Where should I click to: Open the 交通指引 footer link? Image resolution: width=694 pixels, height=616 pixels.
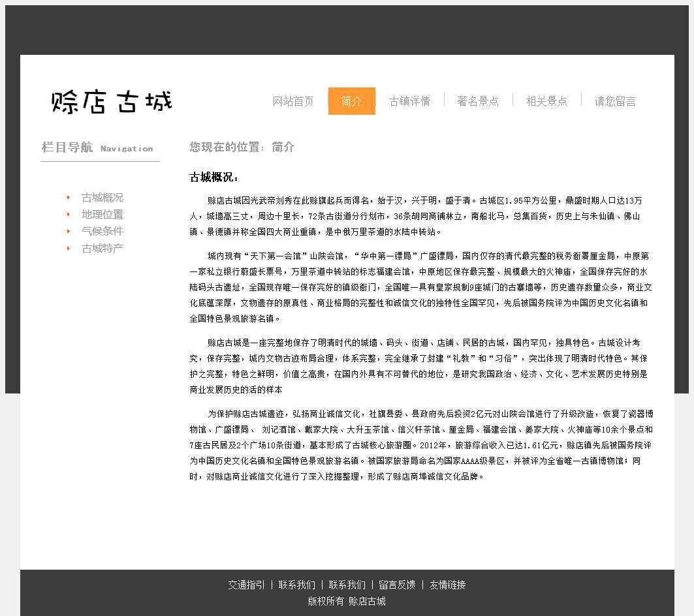(x=246, y=585)
